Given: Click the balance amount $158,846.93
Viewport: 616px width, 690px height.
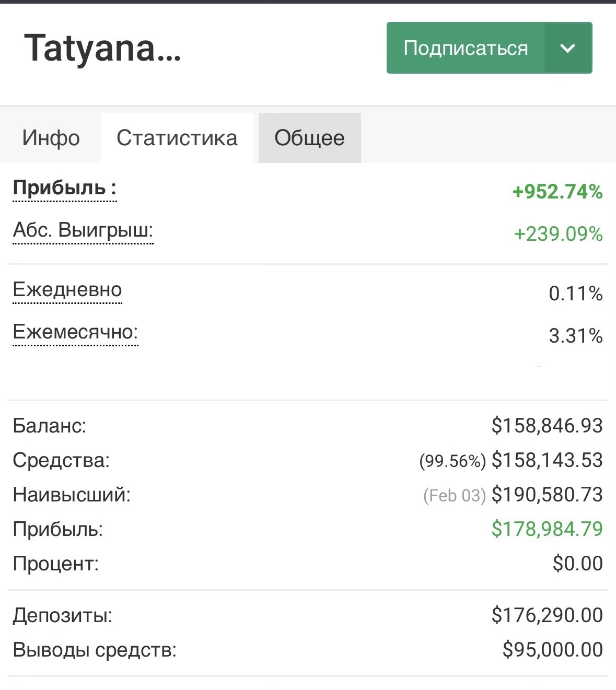Looking at the screenshot, I should pos(547,426).
